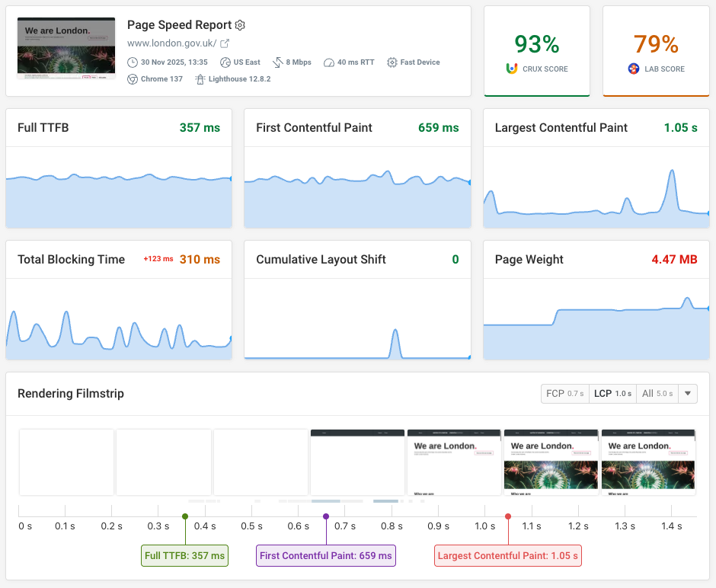Click the clock icon showing the test date
Viewport: 716px width, 588px height.
pyautogui.click(x=132, y=62)
